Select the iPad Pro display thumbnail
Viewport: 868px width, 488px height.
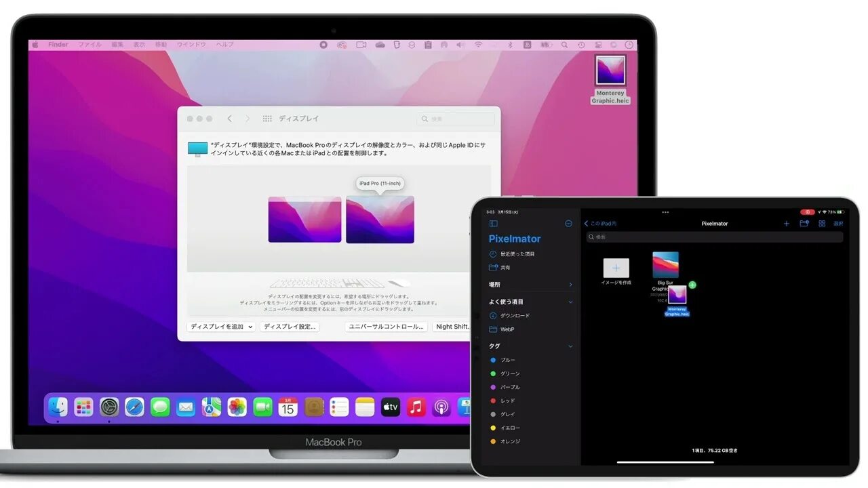[380, 220]
